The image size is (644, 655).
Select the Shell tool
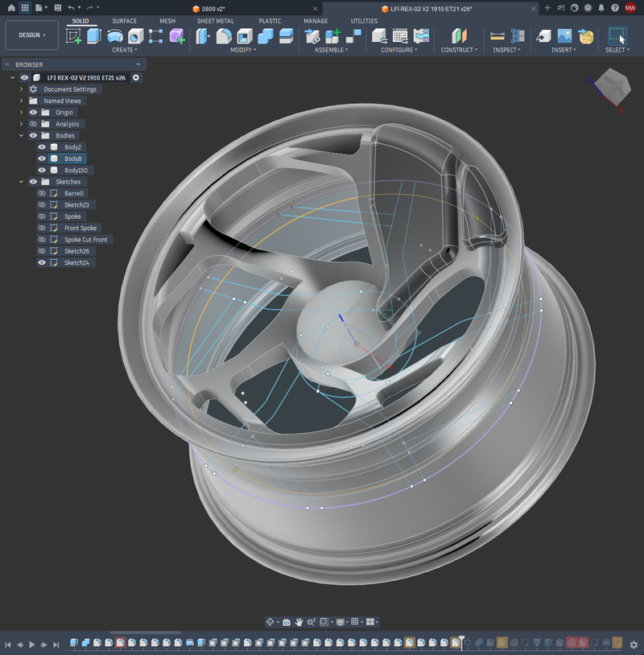click(245, 36)
